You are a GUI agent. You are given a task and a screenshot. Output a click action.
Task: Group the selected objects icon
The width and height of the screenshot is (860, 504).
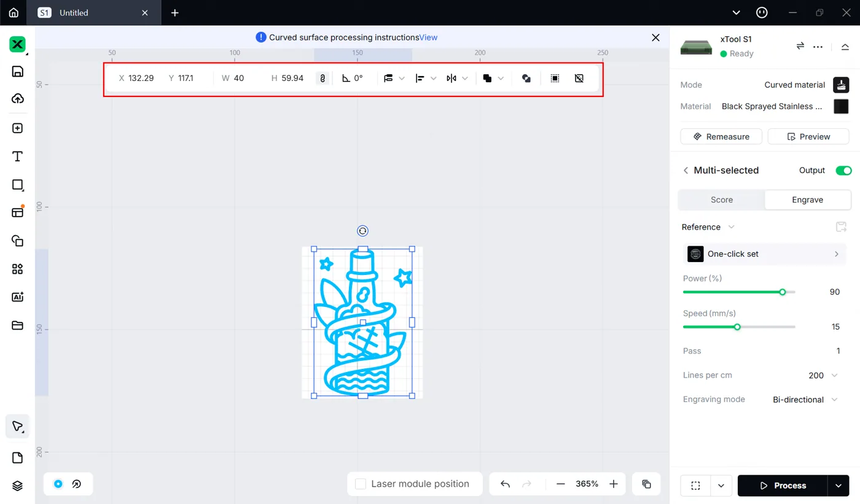(555, 79)
